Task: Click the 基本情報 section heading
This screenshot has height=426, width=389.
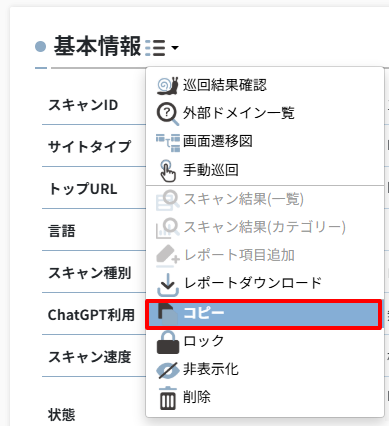Action: [97, 46]
